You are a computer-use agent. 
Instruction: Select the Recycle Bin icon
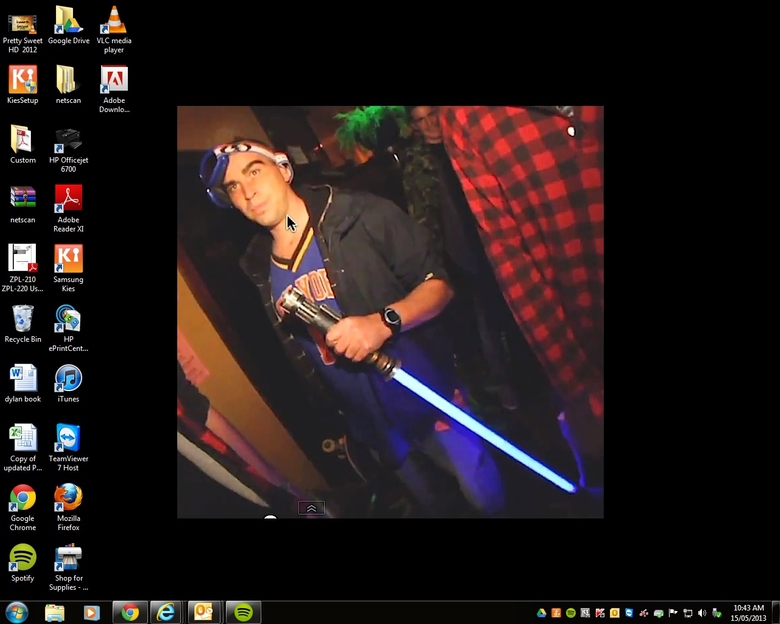tap(22, 323)
